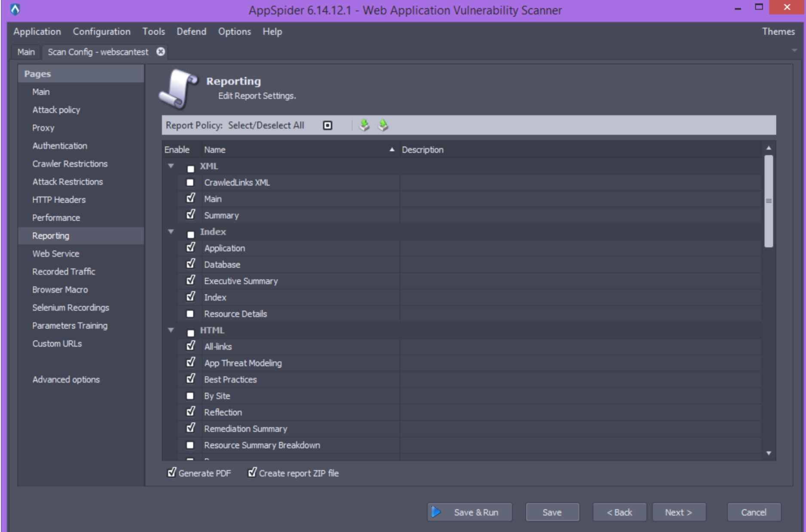
Task: Click the Reporting scroll paper icon
Action: click(x=178, y=89)
